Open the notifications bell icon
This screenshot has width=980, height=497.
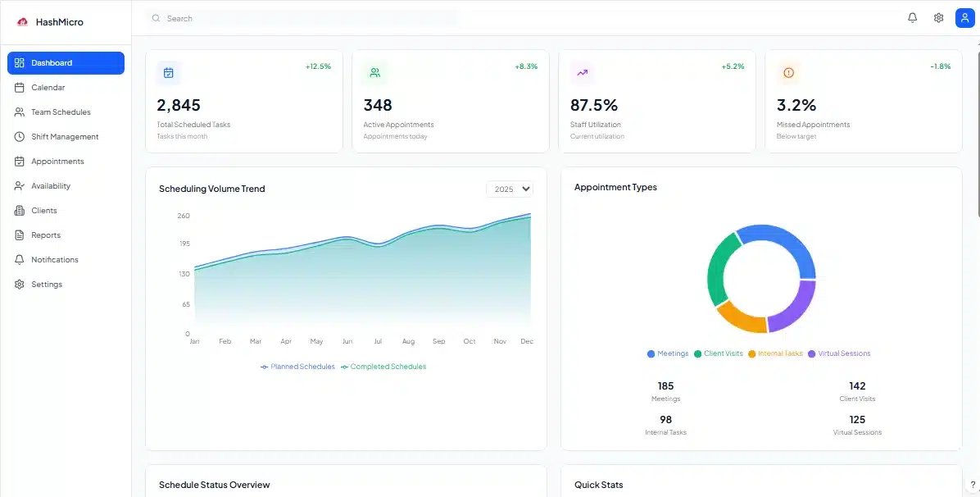coord(912,17)
